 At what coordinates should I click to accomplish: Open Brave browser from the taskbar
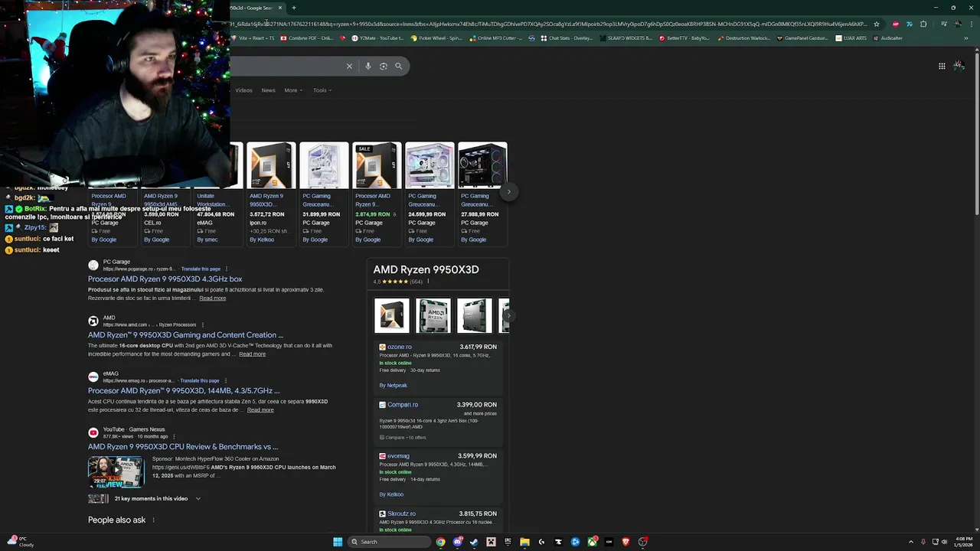[626, 542]
